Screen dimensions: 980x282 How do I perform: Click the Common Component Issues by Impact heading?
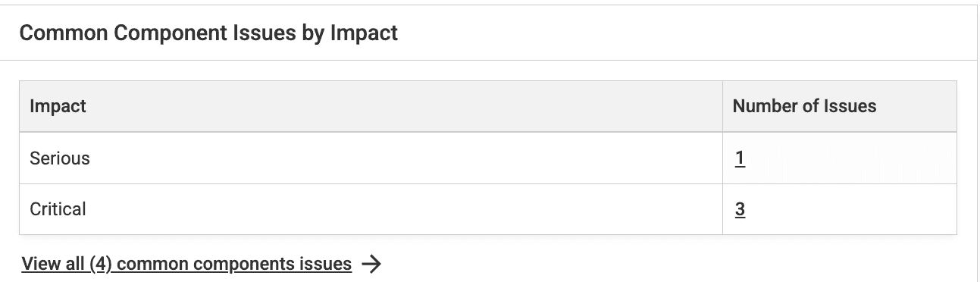tap(208, 33)
